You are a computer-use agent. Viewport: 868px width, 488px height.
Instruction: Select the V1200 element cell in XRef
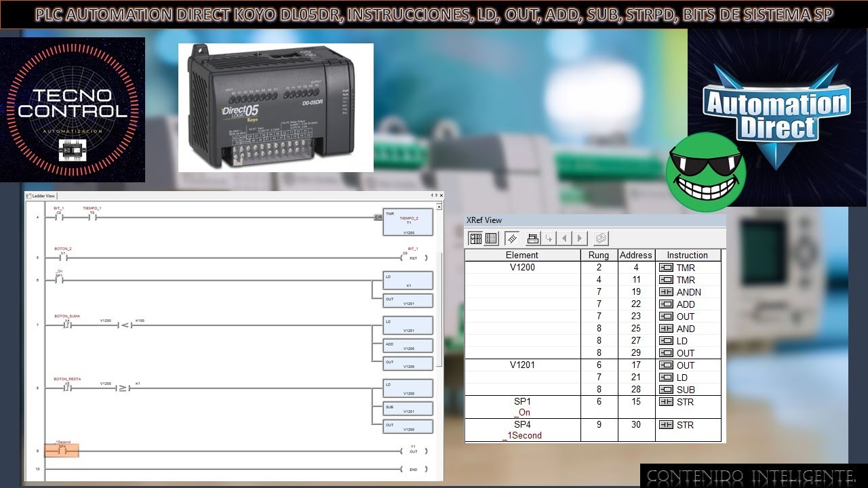coord(522,268)
